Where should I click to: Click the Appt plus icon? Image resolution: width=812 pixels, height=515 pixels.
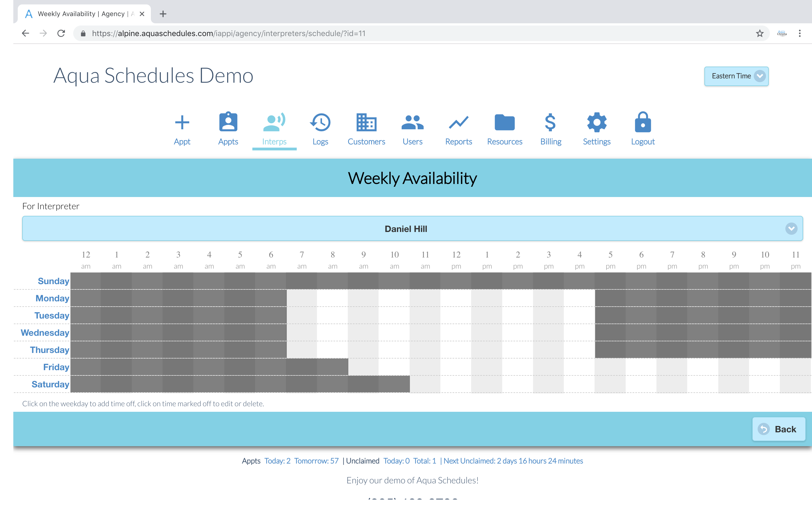[182, 122]
